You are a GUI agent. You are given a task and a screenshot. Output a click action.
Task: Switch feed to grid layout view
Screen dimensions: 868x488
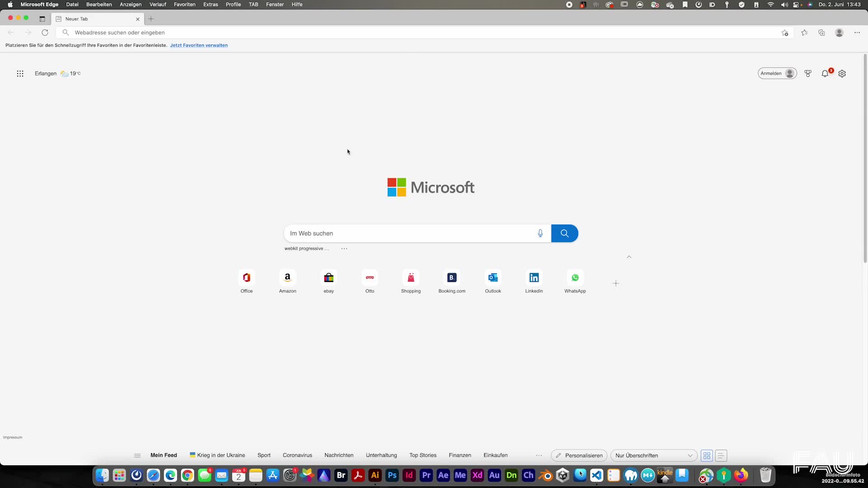706,455
